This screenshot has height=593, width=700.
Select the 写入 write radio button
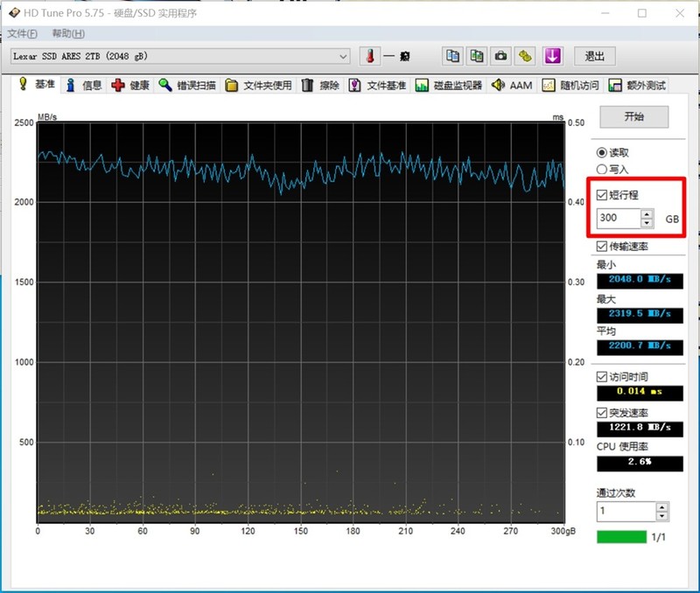(x=601, y=169)
